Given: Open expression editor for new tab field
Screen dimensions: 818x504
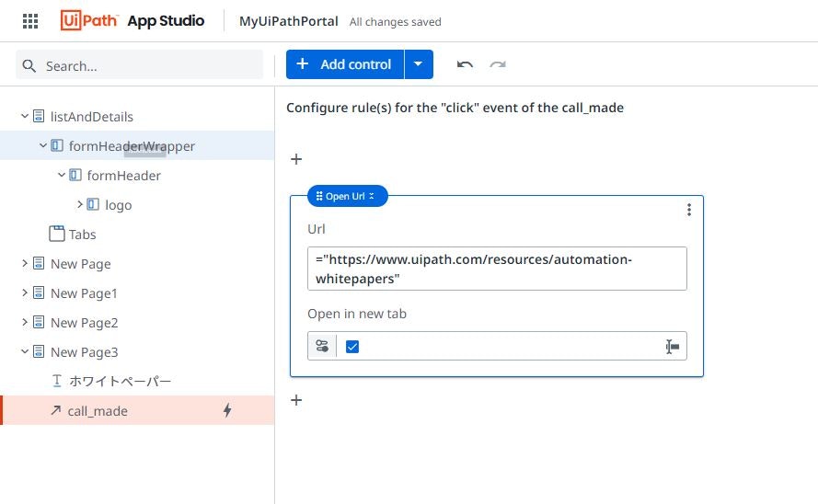Looking at the screenshot, I should point(672,347).
